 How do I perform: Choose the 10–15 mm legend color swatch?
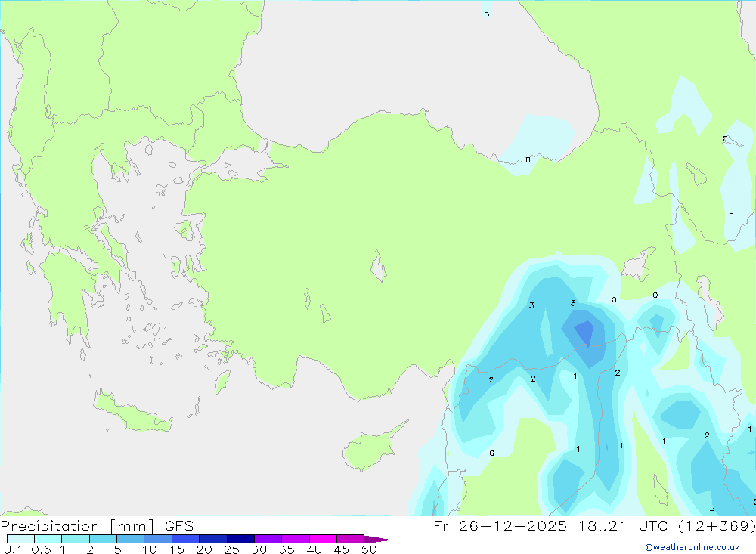(158, 539)
